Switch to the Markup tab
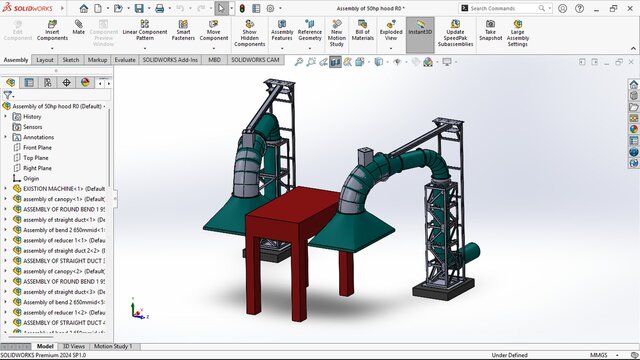The image size is (640, 360). pyautogui.click(x=97, y=60)
